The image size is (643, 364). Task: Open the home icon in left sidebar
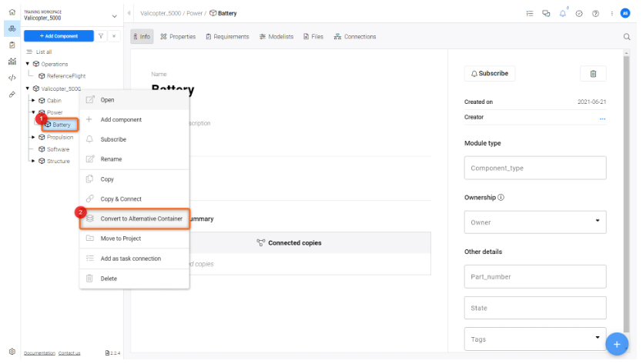(x=12, y=13)
